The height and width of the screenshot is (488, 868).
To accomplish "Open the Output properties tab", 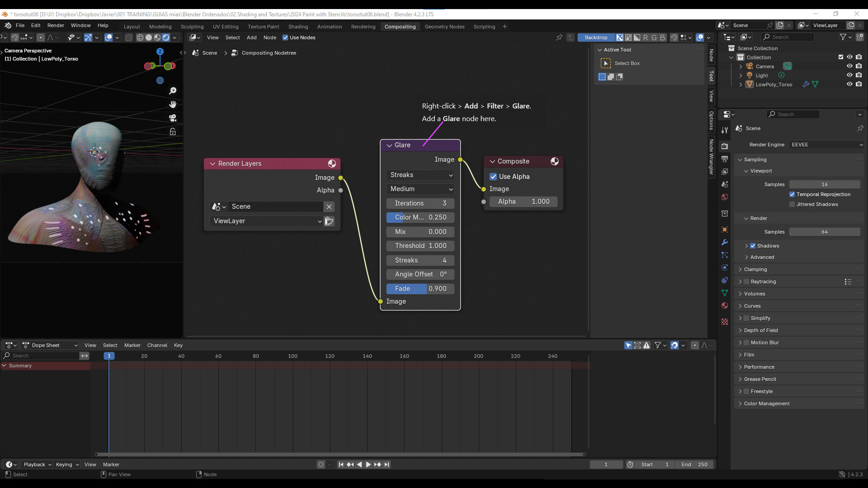I will click(x=725, y=159).
